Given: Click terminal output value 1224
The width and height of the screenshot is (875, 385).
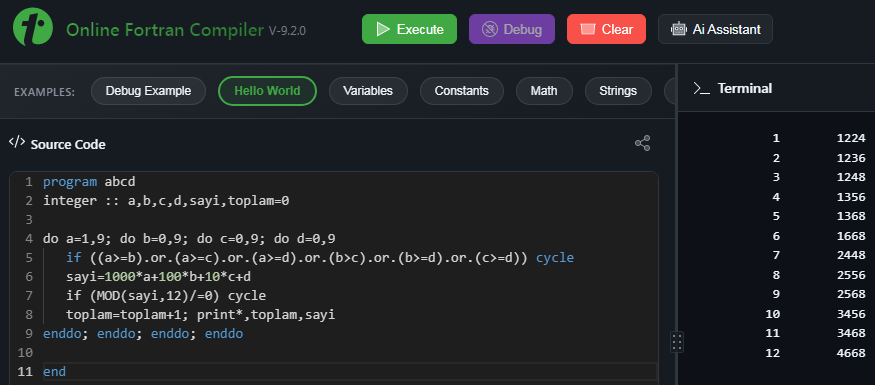Looking at the screenshot, I should pos(851,138).
